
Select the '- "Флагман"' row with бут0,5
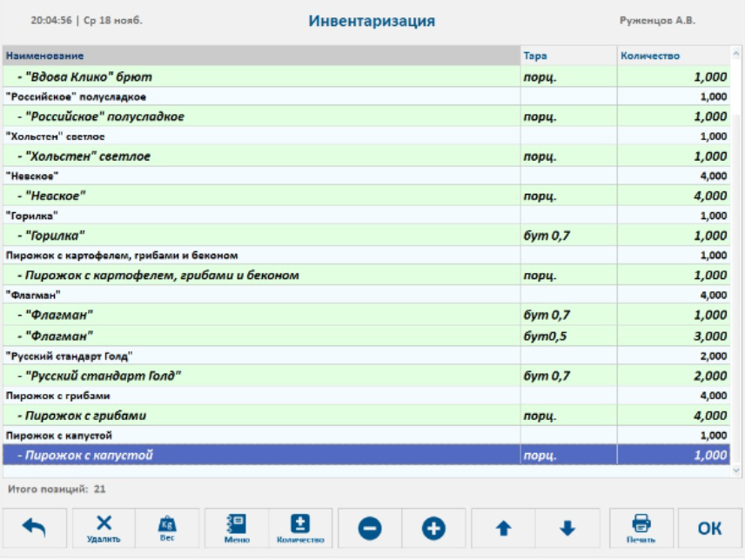(x=366, y=336)
